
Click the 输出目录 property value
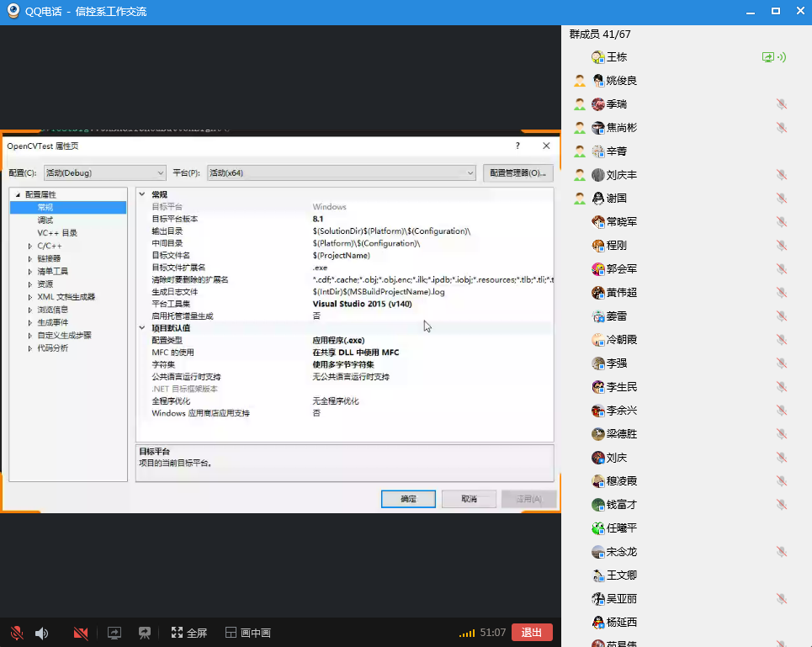pos(391,231)
